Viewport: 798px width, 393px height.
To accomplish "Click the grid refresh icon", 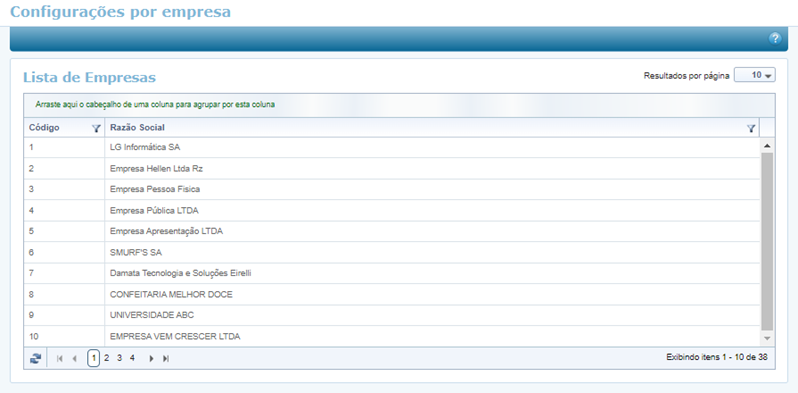I will [35, 358].
